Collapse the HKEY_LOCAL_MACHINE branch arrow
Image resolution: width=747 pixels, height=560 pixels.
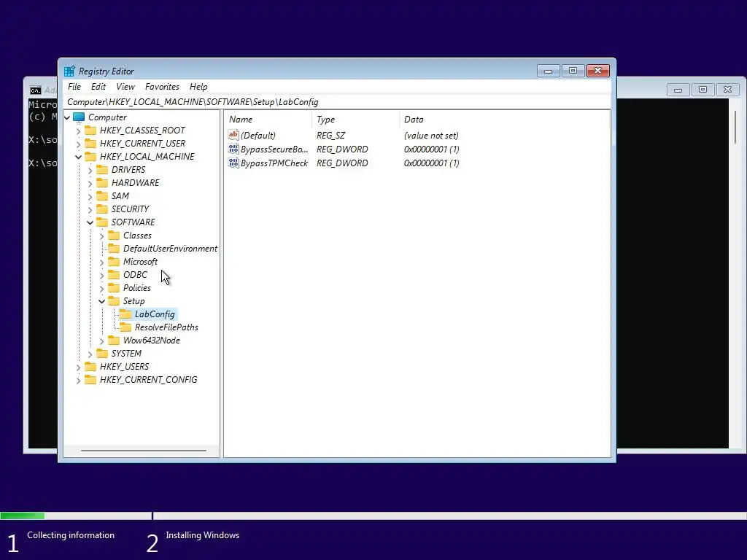point(79,157)
